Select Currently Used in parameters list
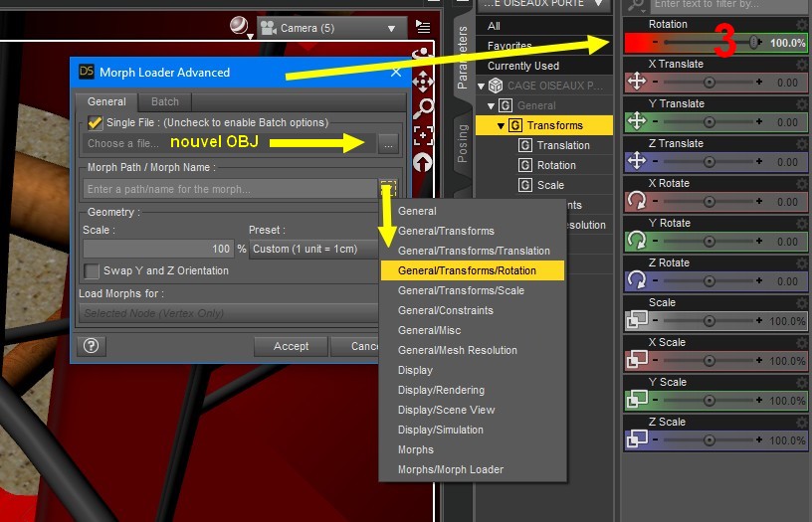This screenshot has height=522, width=812. [x=543, y=66]
